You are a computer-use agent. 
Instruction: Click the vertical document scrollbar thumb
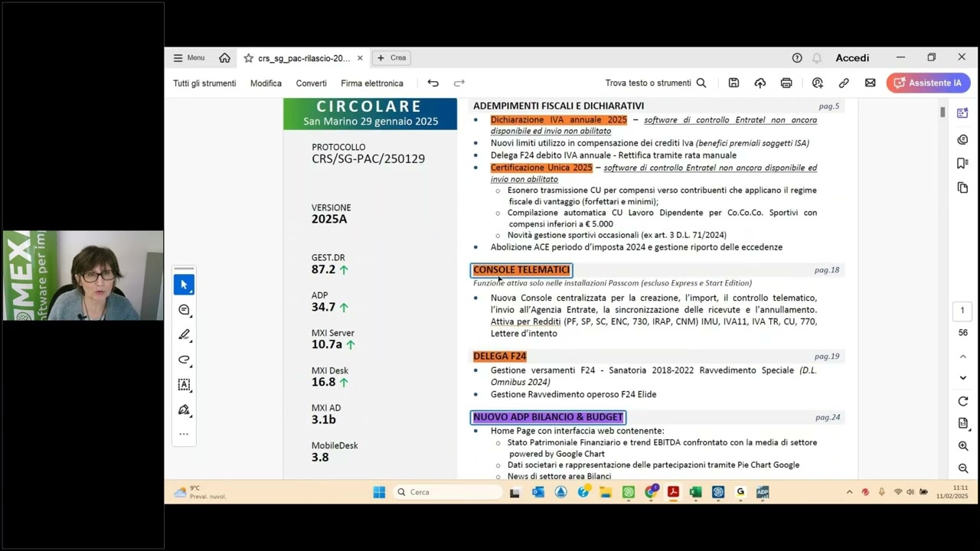coord(942,112)
